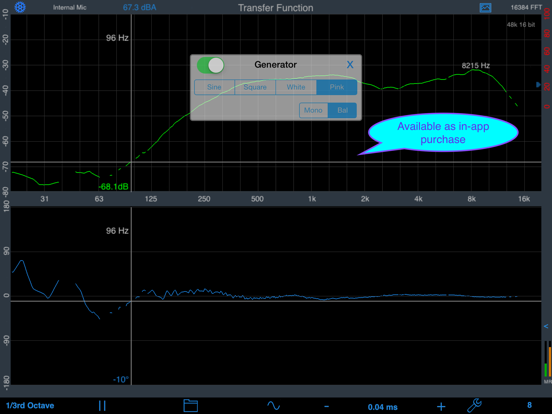Image resolution: width=552 pixels, height=414 pixels.
Task: Open the snowflake freeze icon in the top bar
Action: point(20,7)
